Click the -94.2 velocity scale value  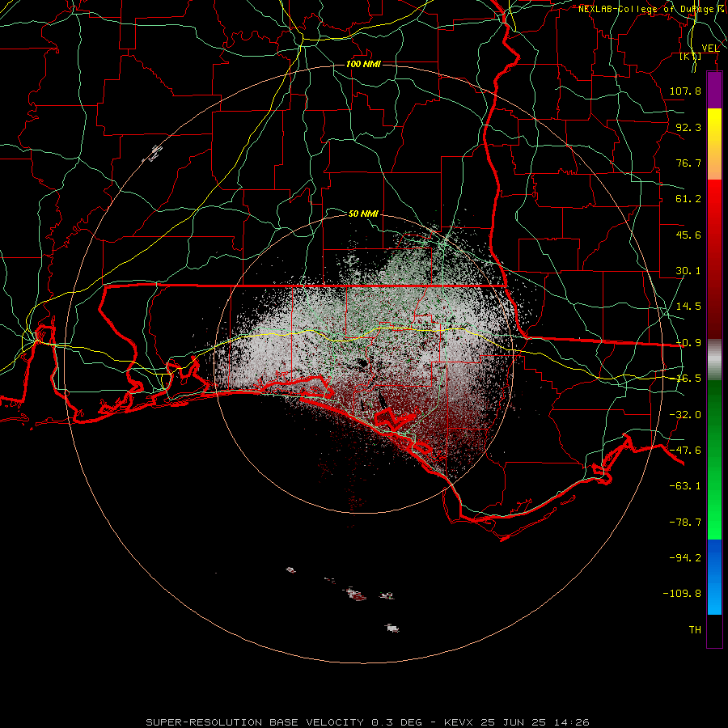[x=685, y=558]
